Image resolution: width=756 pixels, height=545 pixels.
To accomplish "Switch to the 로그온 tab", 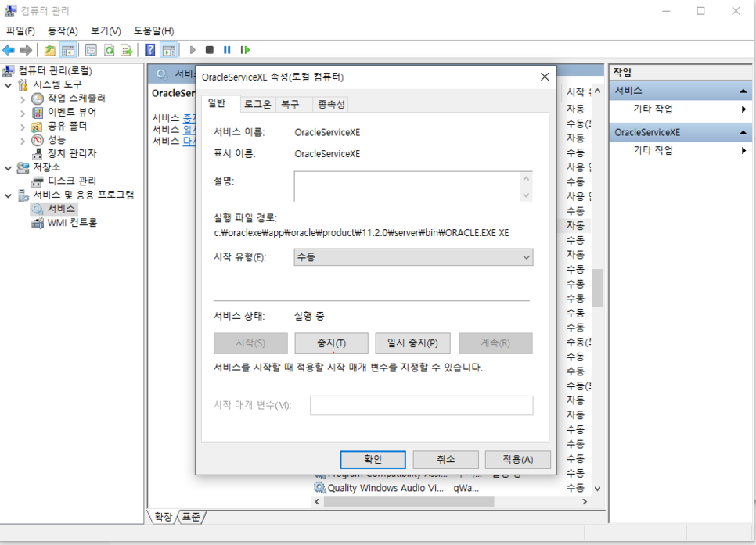I will [257, 104].
